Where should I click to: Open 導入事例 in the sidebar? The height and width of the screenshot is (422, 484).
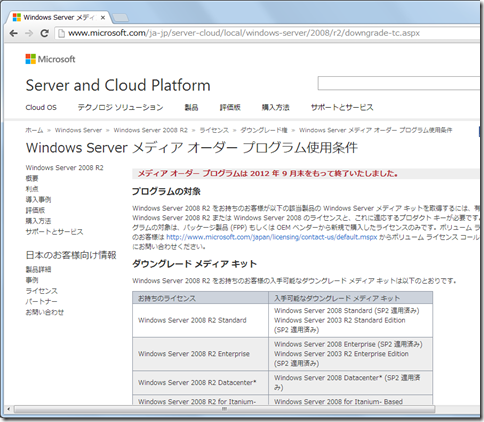[38, 200]
